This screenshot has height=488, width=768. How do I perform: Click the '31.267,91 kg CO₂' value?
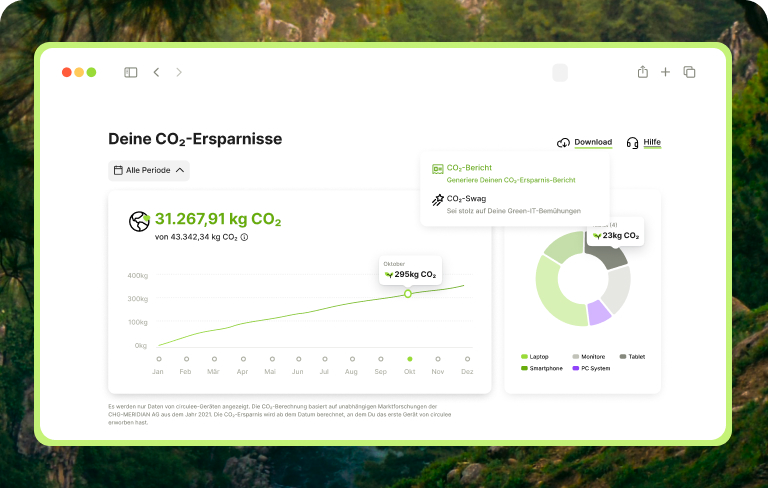tap(218, 219)
